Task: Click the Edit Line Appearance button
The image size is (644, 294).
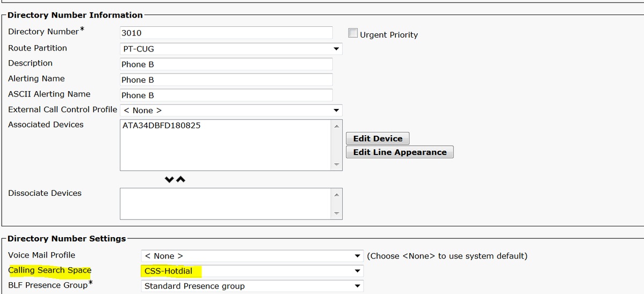Action: [400, 152]
